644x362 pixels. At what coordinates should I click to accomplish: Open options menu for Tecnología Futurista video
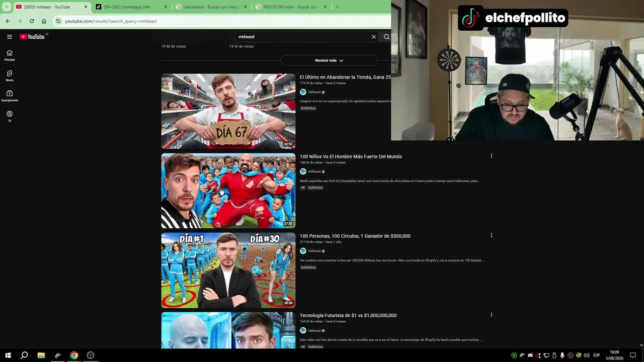[x=492, y=315]
